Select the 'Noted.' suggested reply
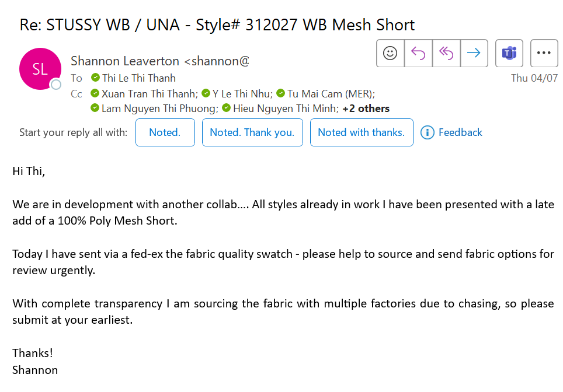 click(165, 132)
